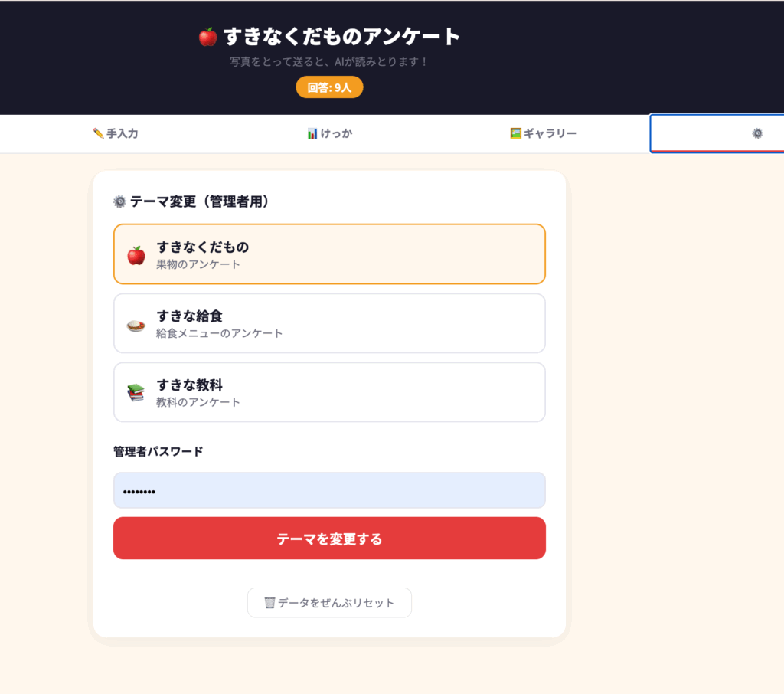Click the picture icon beside ギャラリー
The height and width of the screenshot is (694, 784).
tap(516, 133)
